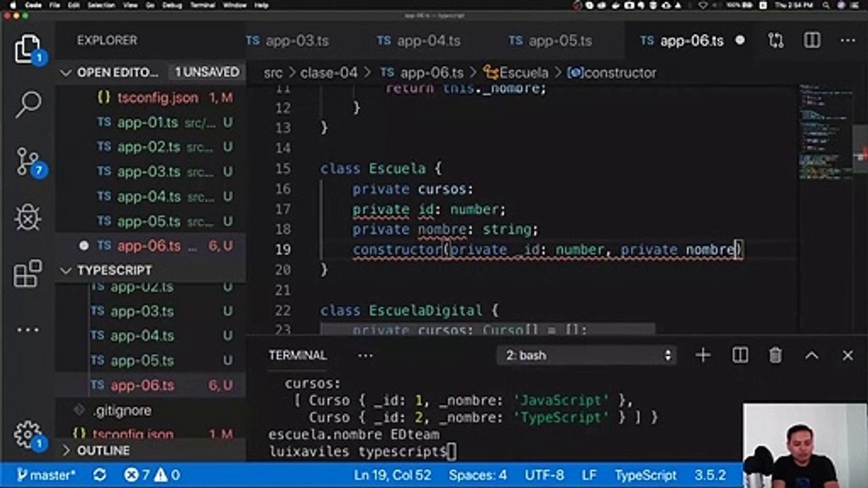This screenshot has height=488, width=868.
Task: Open the Debug view with bug icon
Action: pyautogui.click(x=27, y=218)
